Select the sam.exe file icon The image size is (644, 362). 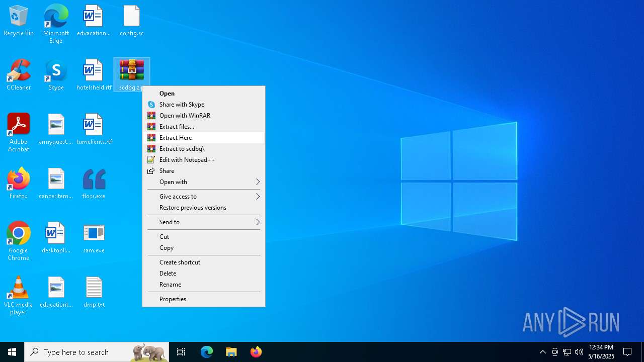point(94,238)
